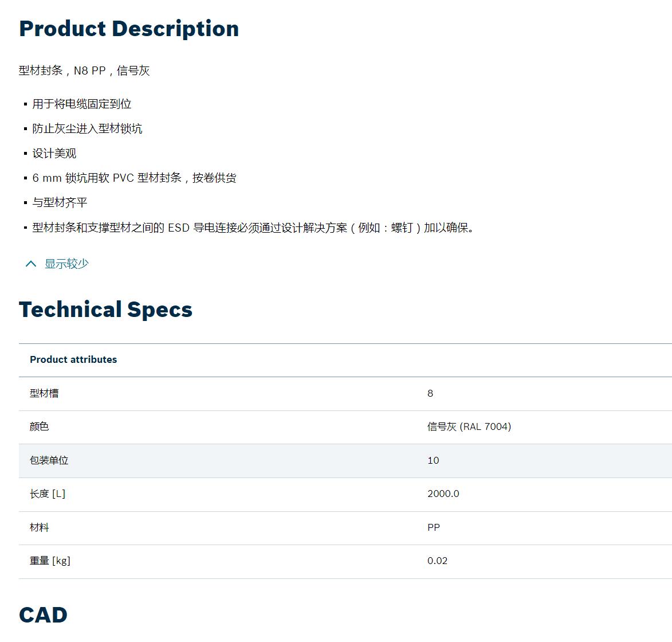The width and height of the screenshot is (672, 642).
Task: Select the 长度 [L] row label
Action: 48,494
